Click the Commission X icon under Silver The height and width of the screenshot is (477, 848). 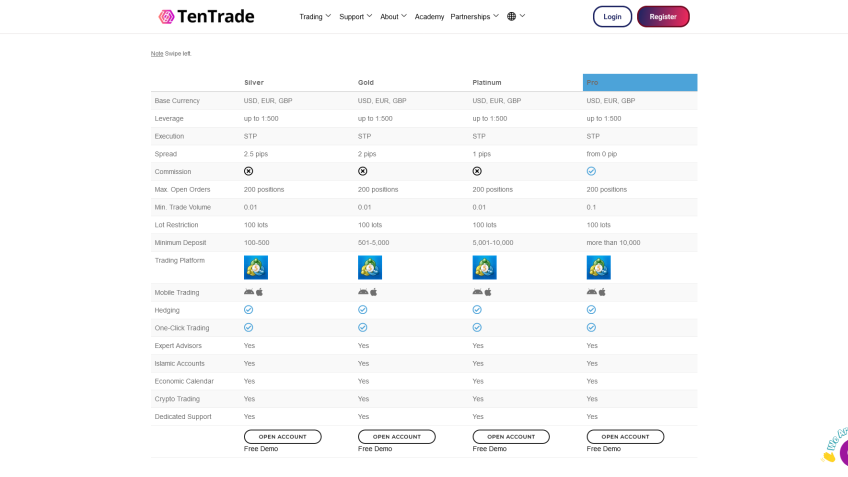tap(248, 171)
